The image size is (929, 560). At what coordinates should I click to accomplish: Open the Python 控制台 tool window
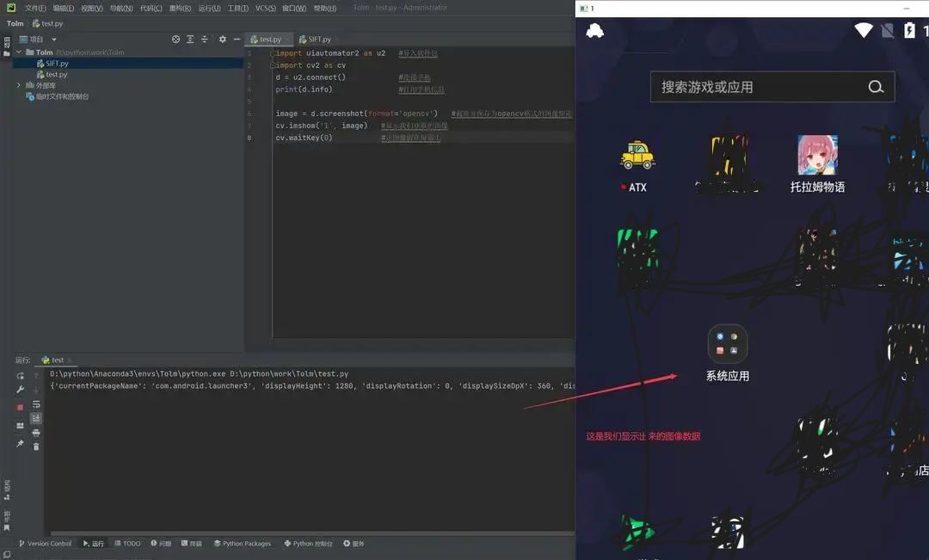click(308, 544)
